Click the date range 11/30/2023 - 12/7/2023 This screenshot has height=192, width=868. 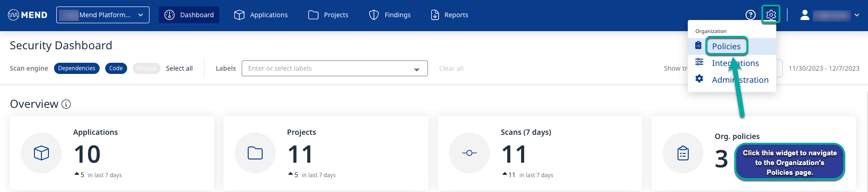[823, 68]
